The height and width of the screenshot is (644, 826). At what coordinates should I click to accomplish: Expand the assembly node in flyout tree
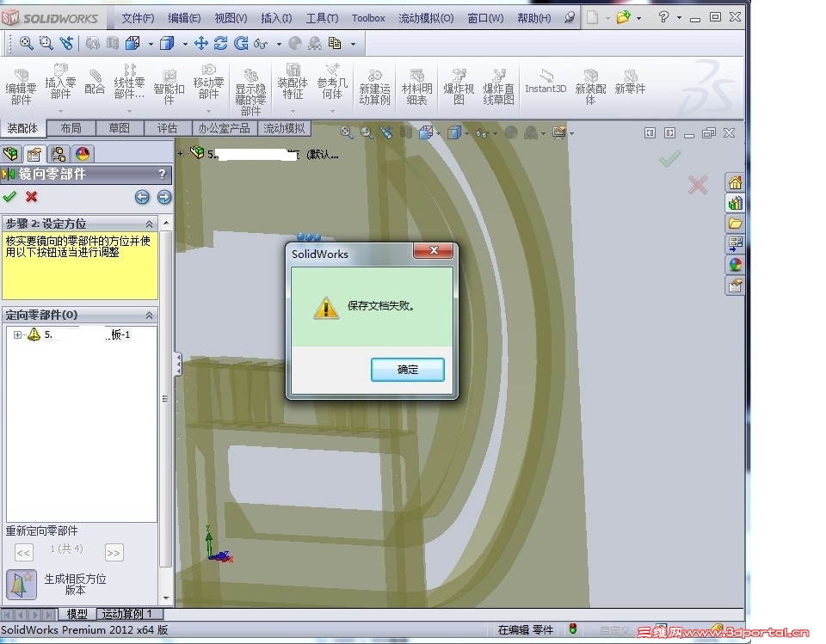click(x=181, y=154)
